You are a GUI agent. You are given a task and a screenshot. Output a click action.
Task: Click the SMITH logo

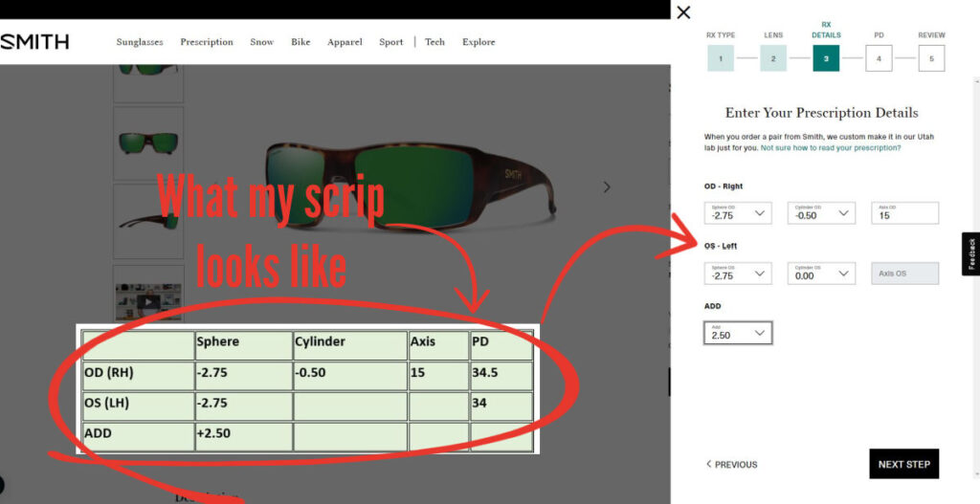coord(34,42)
